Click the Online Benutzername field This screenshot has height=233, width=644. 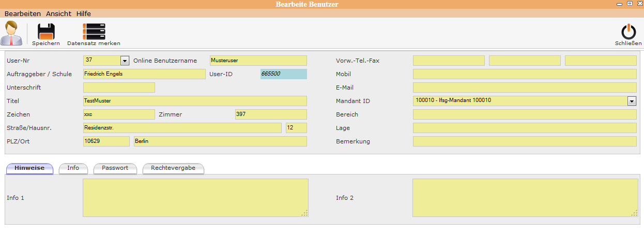(258, 61)
